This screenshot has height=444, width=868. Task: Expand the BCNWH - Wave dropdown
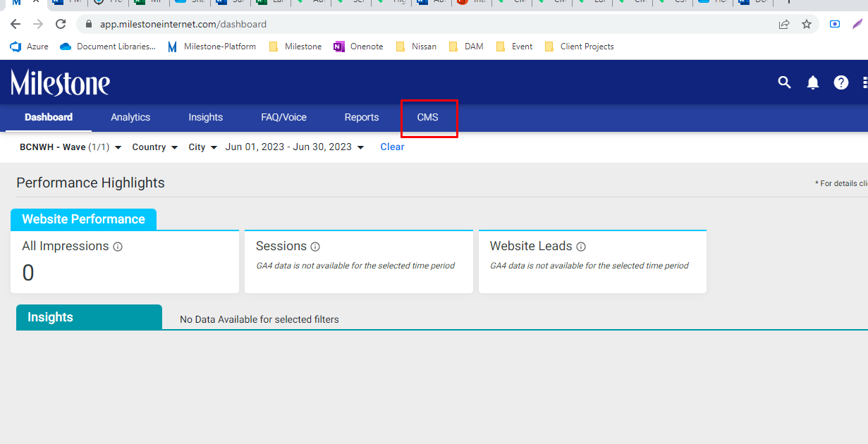click(71, 147)
